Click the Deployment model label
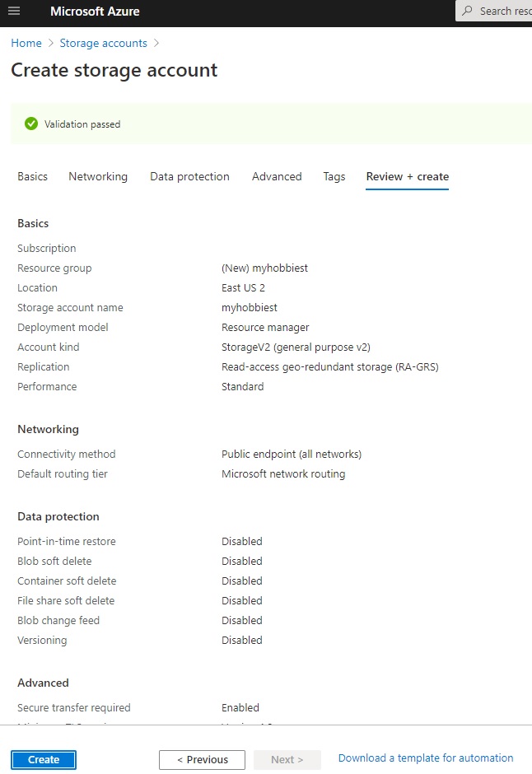532x774 pixels. click(63, 327)
